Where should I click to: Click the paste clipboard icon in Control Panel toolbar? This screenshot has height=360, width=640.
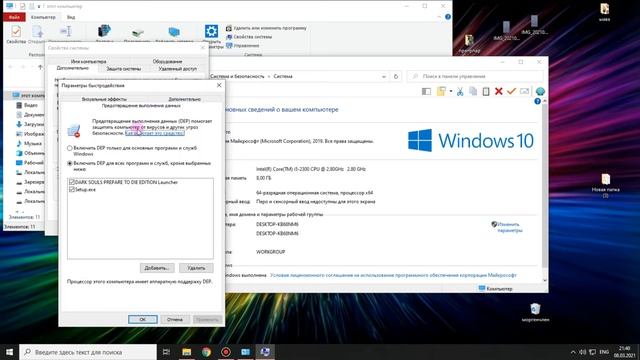pos(486,91)
